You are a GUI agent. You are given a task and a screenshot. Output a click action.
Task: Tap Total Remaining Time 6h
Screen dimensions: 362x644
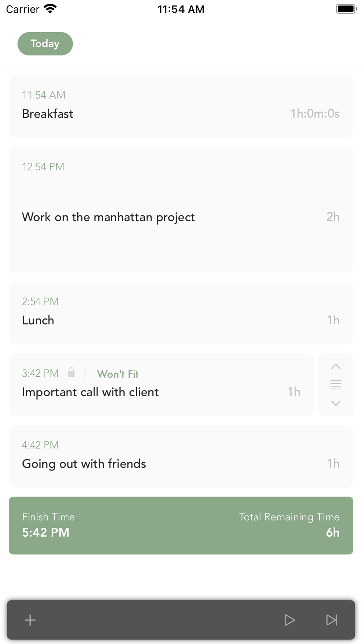(x=289, y=525)
